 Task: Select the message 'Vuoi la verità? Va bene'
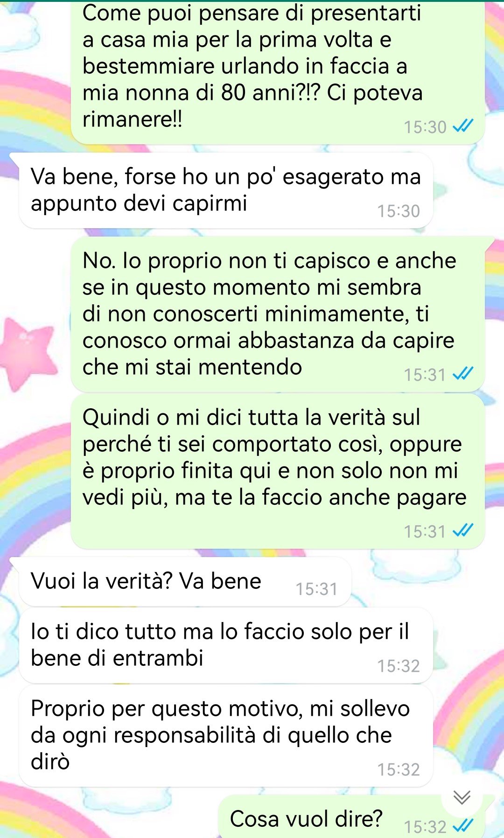click(185, 581)
